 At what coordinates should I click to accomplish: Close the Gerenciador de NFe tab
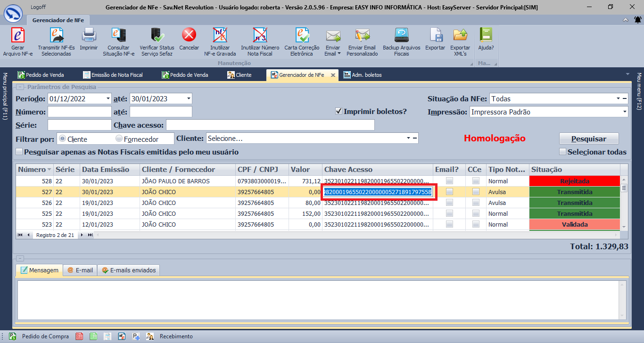[x=333, y=75]
